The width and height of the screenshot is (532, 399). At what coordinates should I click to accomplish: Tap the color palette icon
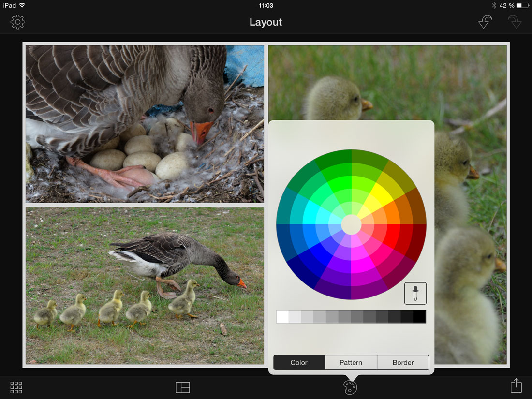pos(350,387)
